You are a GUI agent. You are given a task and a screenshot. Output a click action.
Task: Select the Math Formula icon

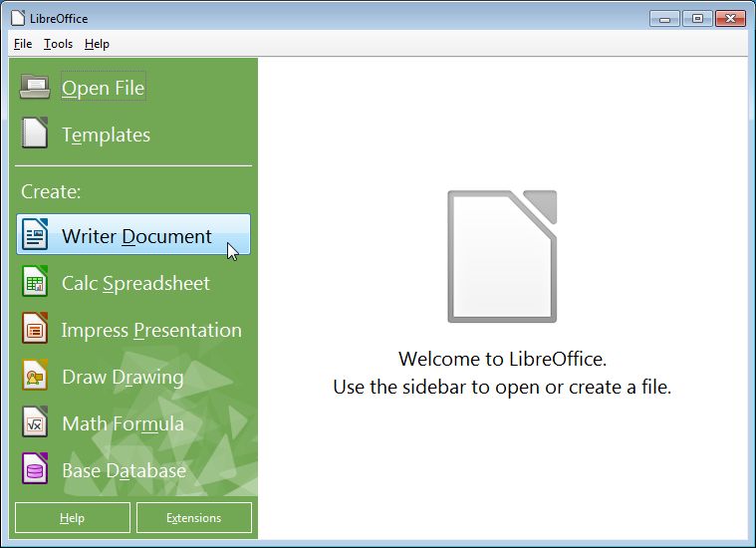pyautogui.click(x=35, y=422)
